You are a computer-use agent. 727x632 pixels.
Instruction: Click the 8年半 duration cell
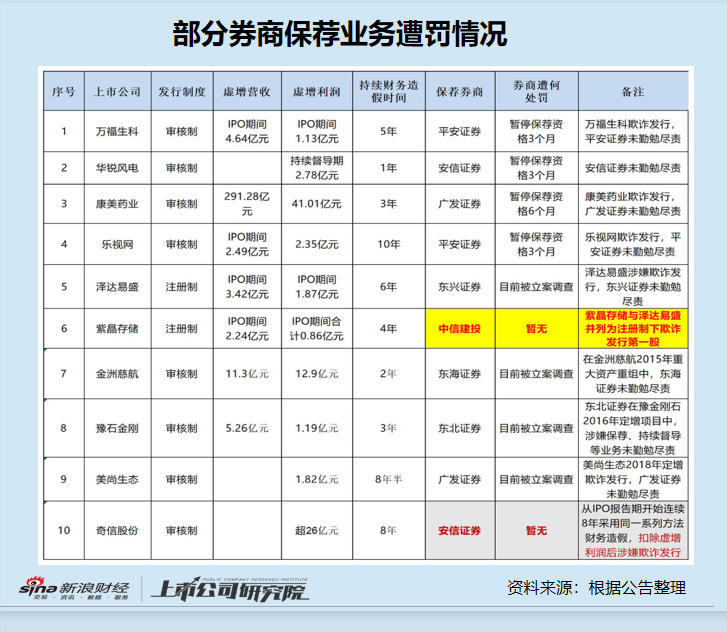[389, 479]
